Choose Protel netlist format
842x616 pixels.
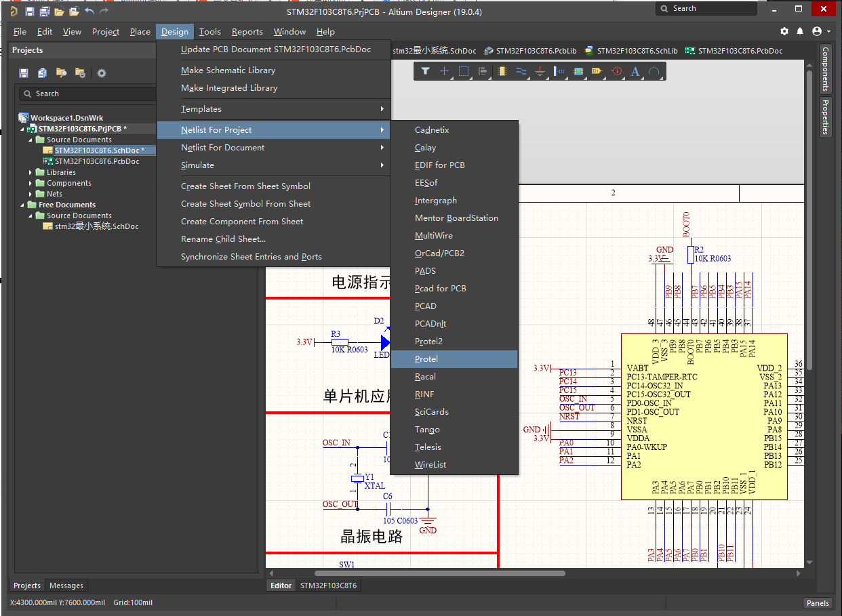click(x=454, y=359)
